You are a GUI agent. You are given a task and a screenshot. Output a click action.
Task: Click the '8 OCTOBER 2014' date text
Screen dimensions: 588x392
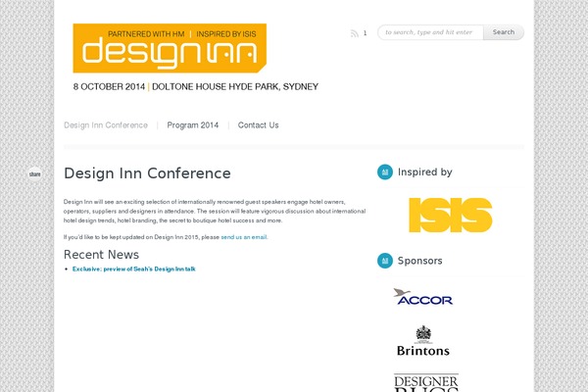(x=109, y=86)
